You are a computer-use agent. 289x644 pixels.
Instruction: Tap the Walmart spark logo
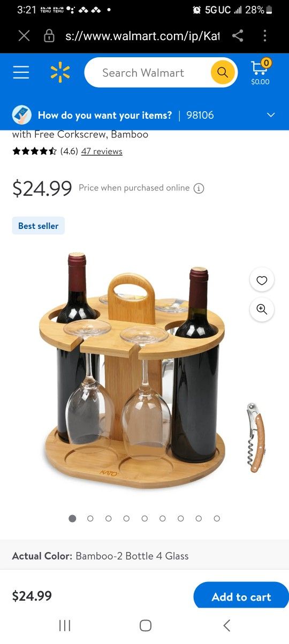tap(60, 73)
